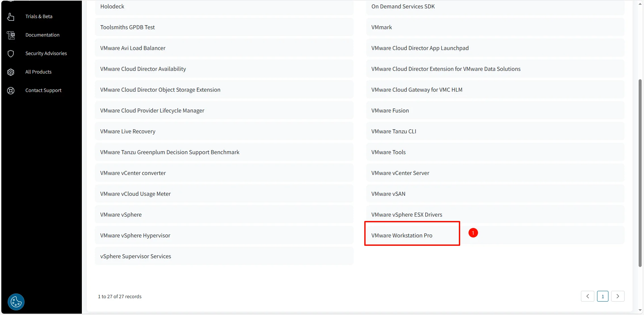
Task: Go to previous page arrow
Action: (x=587, y=296)
